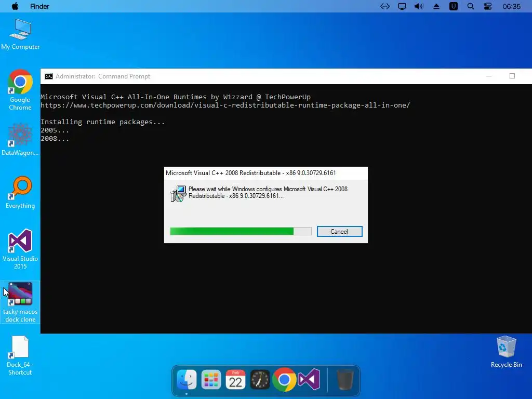Click the 'Installing runtime packages...' line

102,122
